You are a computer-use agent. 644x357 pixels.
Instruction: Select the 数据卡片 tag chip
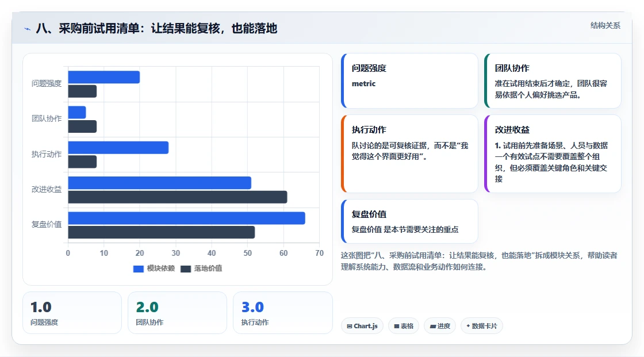tap(481, 326)
